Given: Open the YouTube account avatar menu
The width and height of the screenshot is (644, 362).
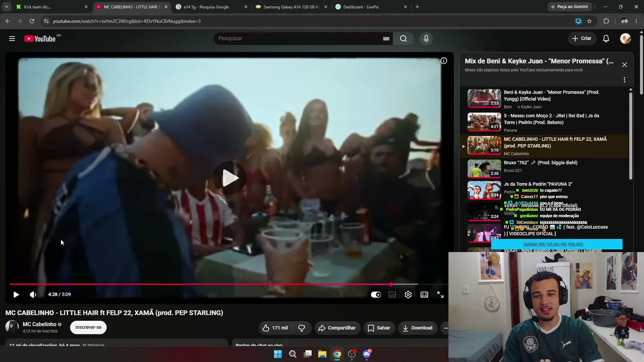Looking at the screenshot, I should (x=625, y=39).
